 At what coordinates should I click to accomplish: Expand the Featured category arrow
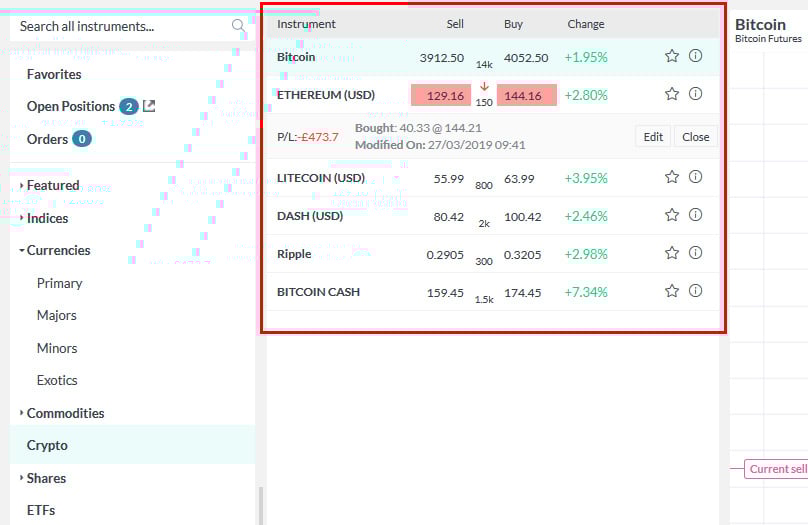click(x=21, y=185)
